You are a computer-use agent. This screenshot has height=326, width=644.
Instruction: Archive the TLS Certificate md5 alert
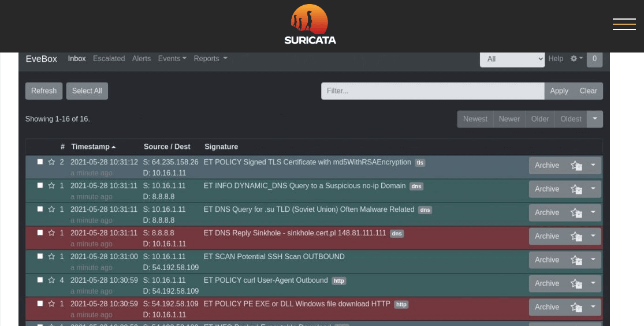click(547, 166)
